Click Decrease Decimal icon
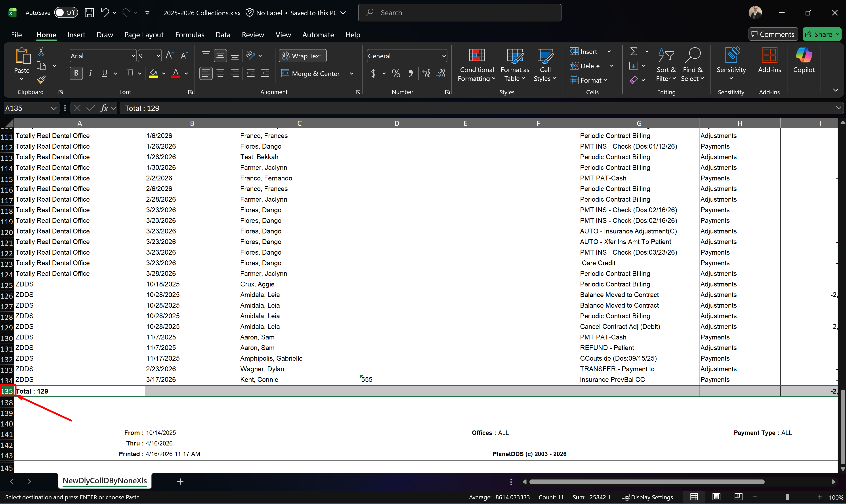Viewport: 846px width, 504px height. (441, 73)
